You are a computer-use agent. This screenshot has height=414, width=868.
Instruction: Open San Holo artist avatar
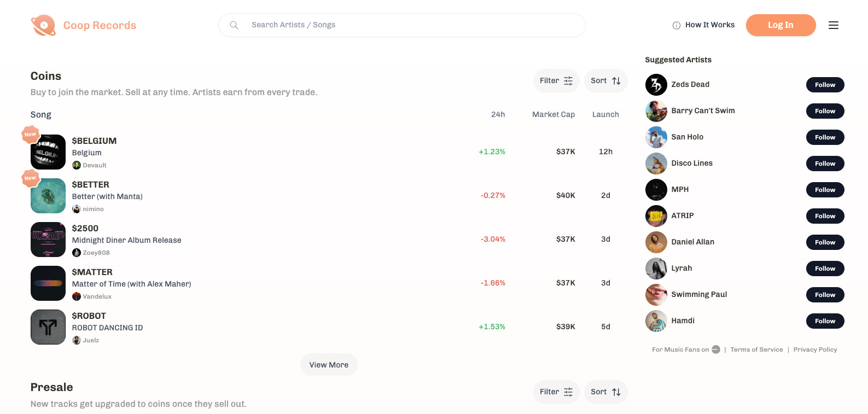click(x=656, y=137)
